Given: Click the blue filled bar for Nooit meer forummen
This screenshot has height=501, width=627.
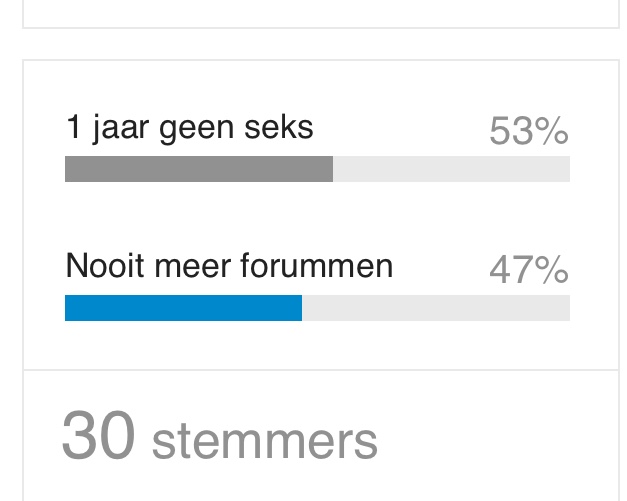Looking at the screenshot, I should [184, 308].
